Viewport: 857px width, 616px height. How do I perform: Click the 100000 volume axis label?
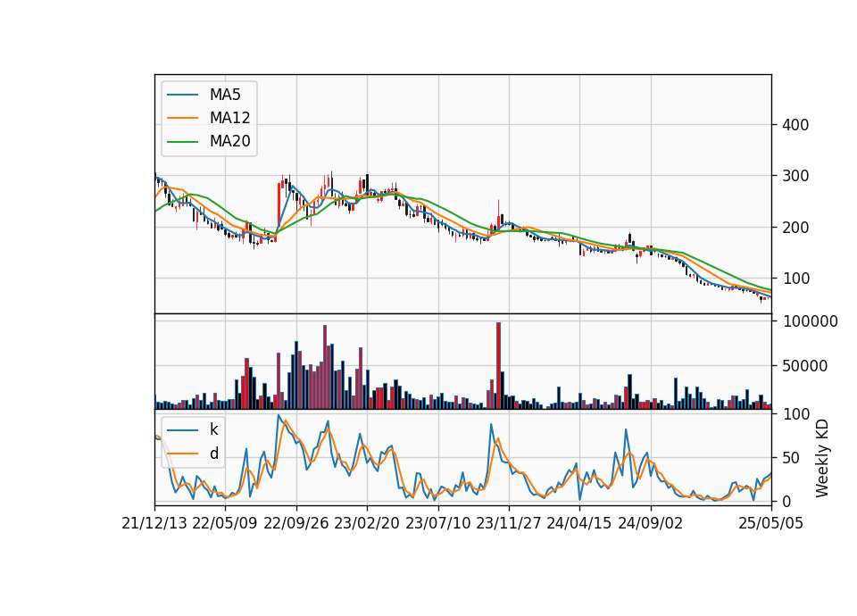pyautogui.click(x=810, y=321)
